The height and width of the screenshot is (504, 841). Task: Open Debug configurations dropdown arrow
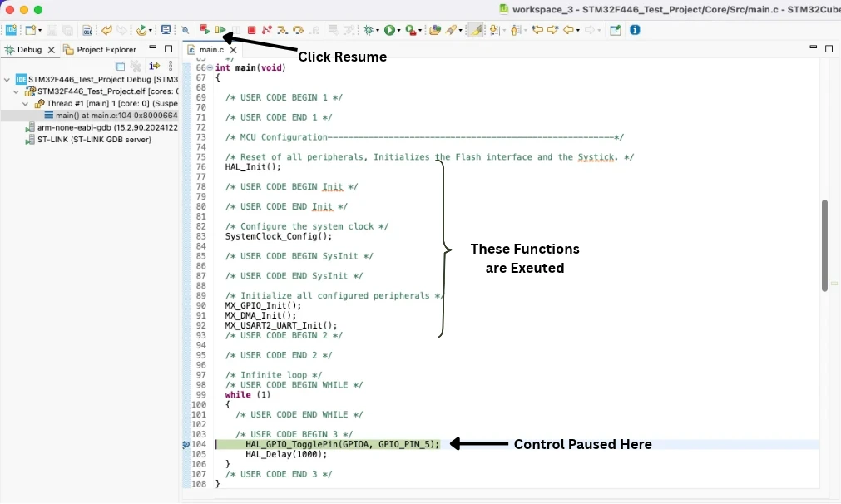click(378, 31)
